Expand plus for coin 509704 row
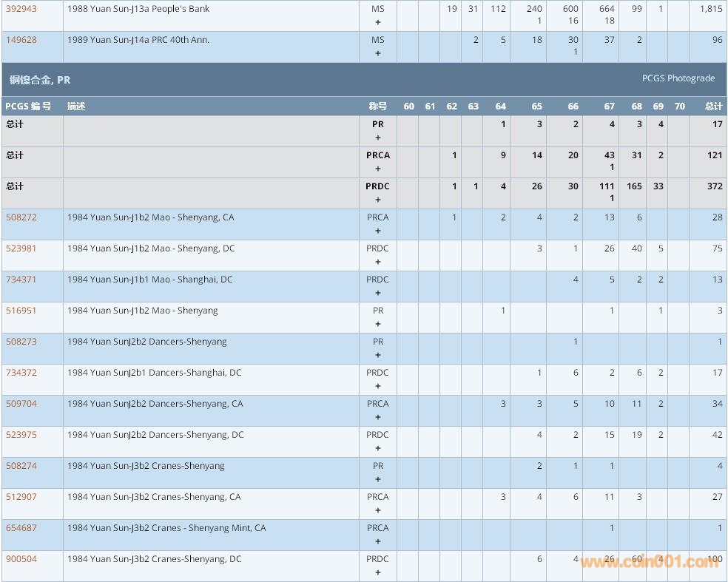The image size is (728, 582). pos(378,417)
